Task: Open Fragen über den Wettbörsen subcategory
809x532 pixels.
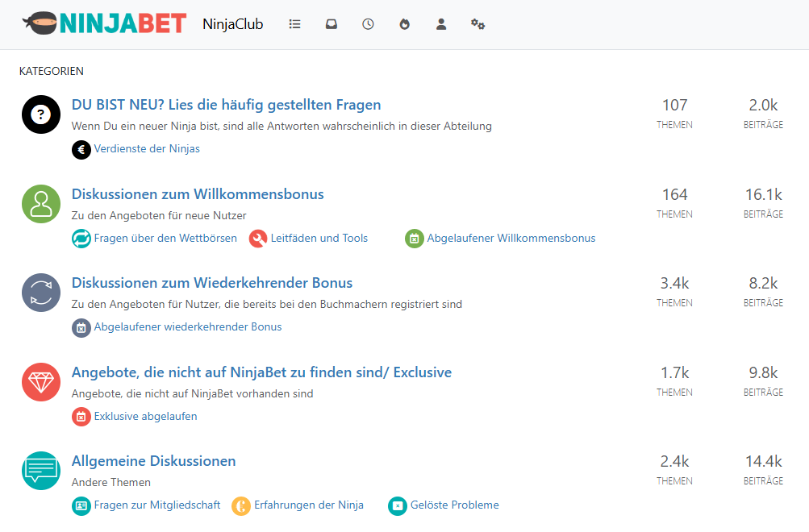Action: click(165, 238)
